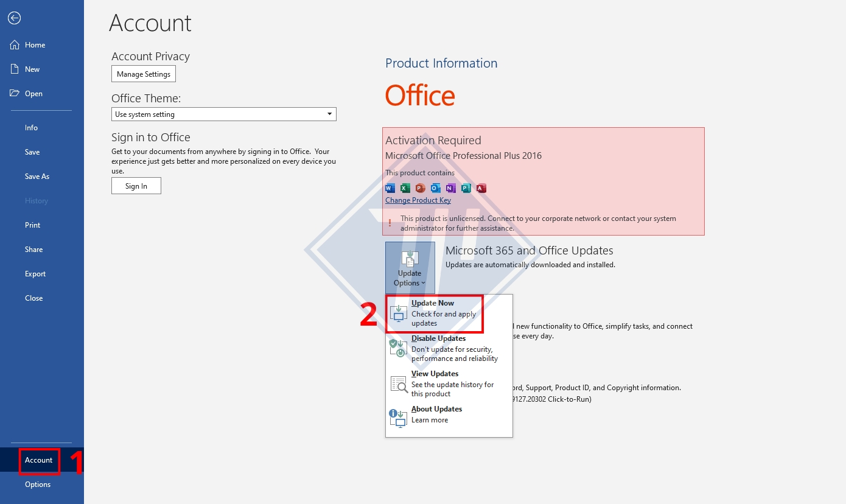846x504 pixels.
Task: Select the Excel icon in the product list
Action: click(x=405, y=188)
